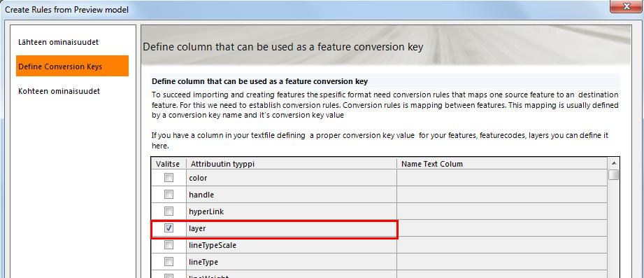The image size is (644, 278).
Task: Select the Define Conversion Keys step
Action: (x=72, y=67)
